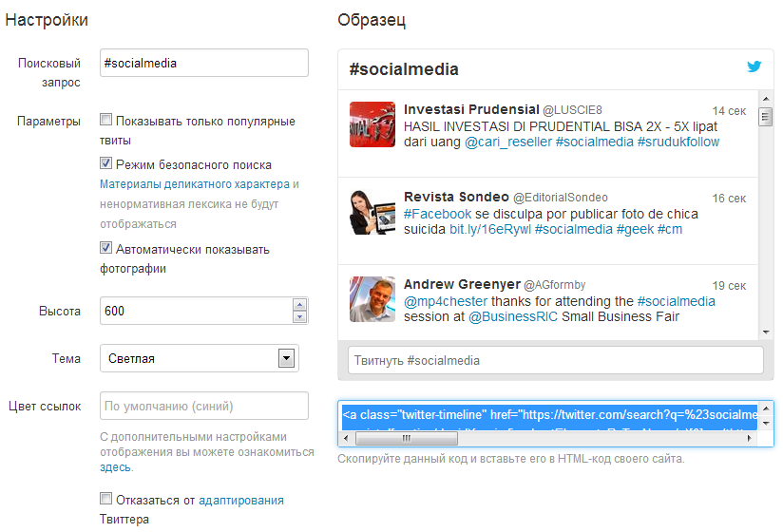Open #srudukfollow hashtag link
Viewport: 783px width, 532px height.
pyautogui.click(x=678, y=142)
